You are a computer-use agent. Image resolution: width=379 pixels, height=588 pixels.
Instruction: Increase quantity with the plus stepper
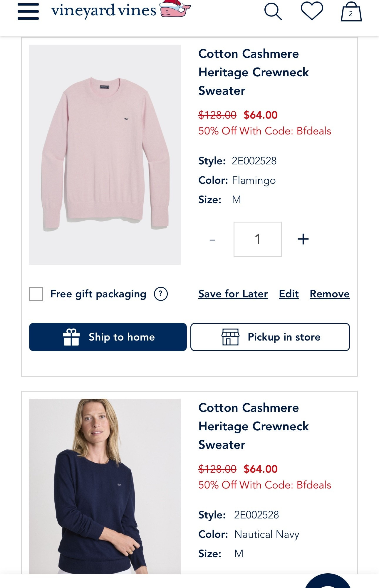303,239
